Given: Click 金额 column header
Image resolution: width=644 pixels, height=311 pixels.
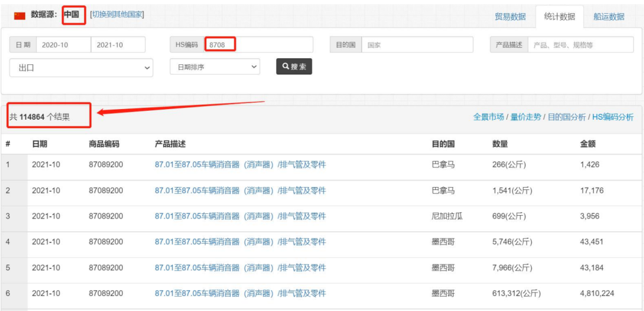Looking at the screenshot, I should click(x=588, y=144).
